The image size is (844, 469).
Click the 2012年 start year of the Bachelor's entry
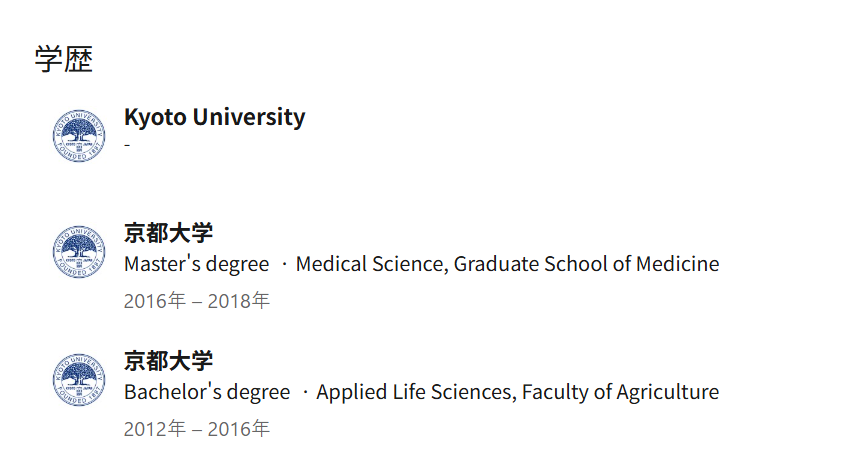[154, 429]
